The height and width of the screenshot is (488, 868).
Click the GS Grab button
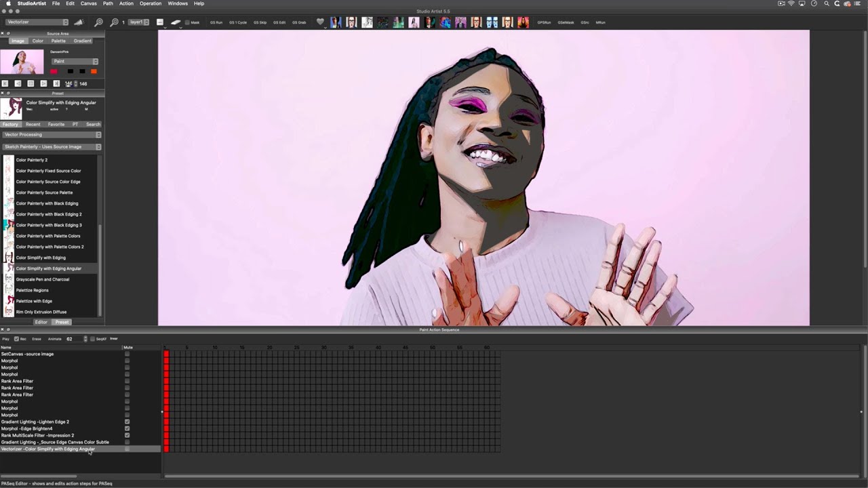[x=299, y=22]
